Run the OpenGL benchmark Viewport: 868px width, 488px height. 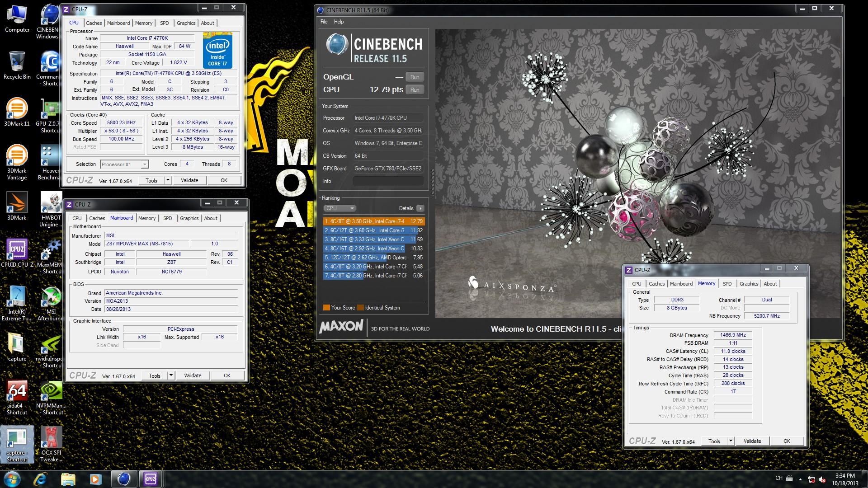[415, 77]
